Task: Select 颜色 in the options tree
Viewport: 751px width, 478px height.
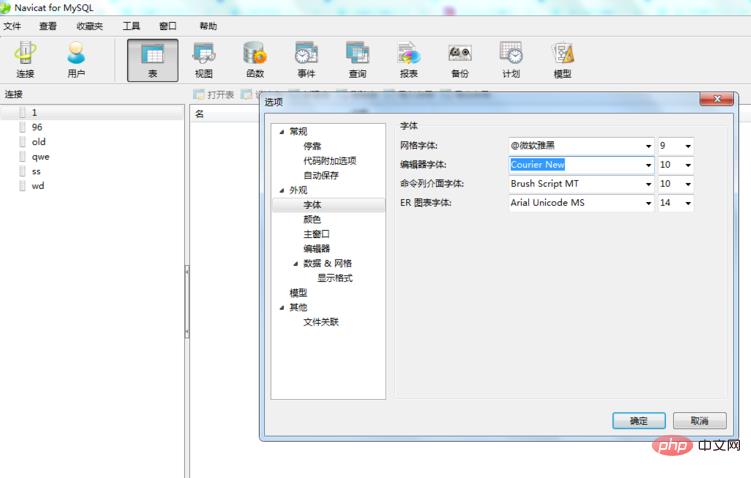Action: coord(312,219)
